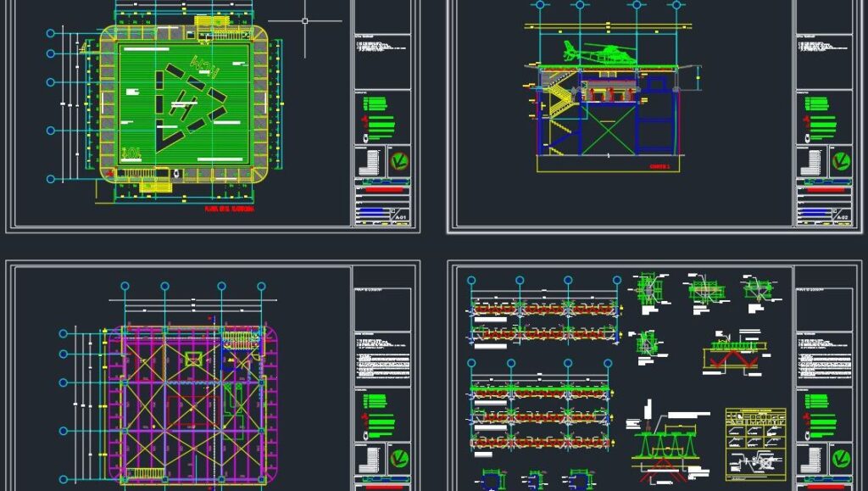Select the red section label under the section drawing
This screenshot has width=868, height=491.
659,167
